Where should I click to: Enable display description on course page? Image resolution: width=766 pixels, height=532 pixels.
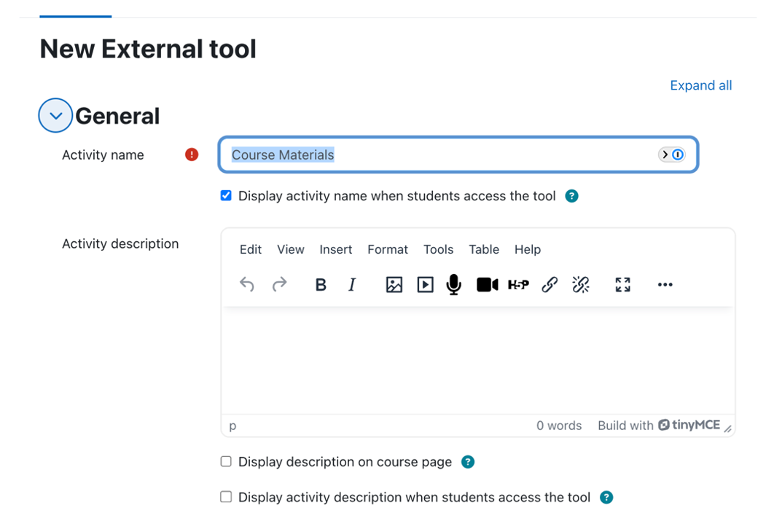(x=226, y=461)
